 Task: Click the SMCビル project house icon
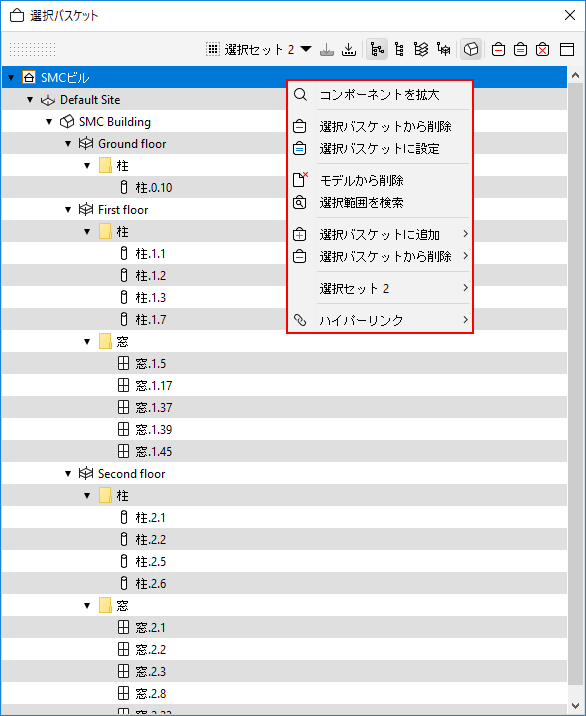pos(29,78)
